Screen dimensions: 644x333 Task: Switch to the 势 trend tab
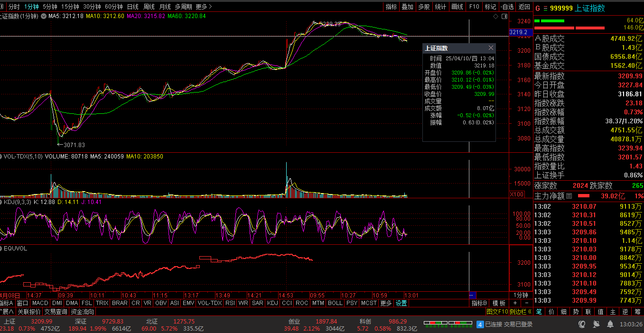pos(576,312)
